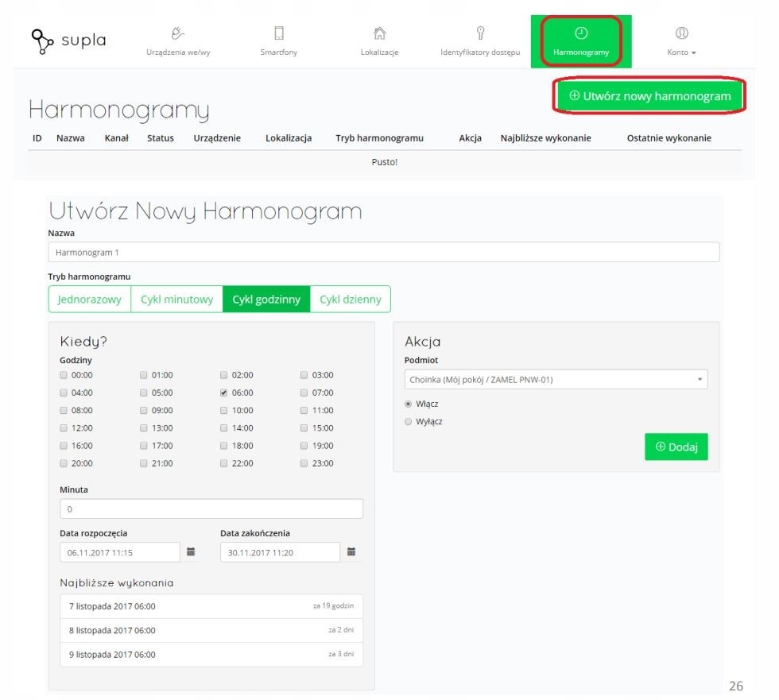The height and width of the screenshot is (700, 779).
Task: Open the Podmiot dropdown
Action: [x=556, y=379]
